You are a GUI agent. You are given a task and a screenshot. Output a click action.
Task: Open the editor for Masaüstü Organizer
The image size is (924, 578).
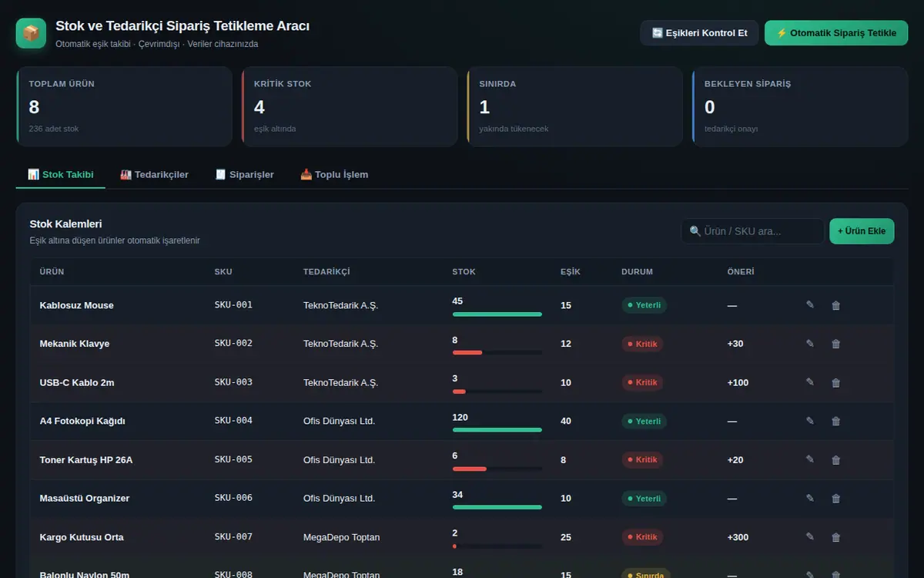(810, 499)
